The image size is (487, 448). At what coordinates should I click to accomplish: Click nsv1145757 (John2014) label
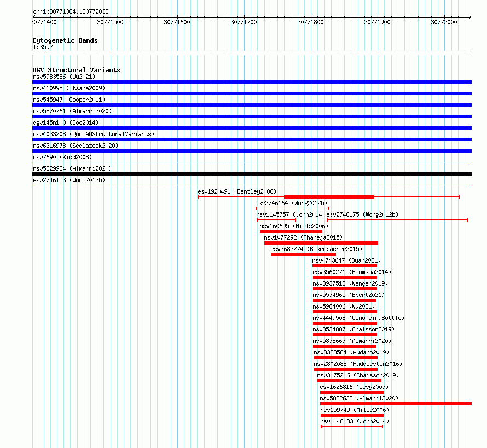point(291,214)
